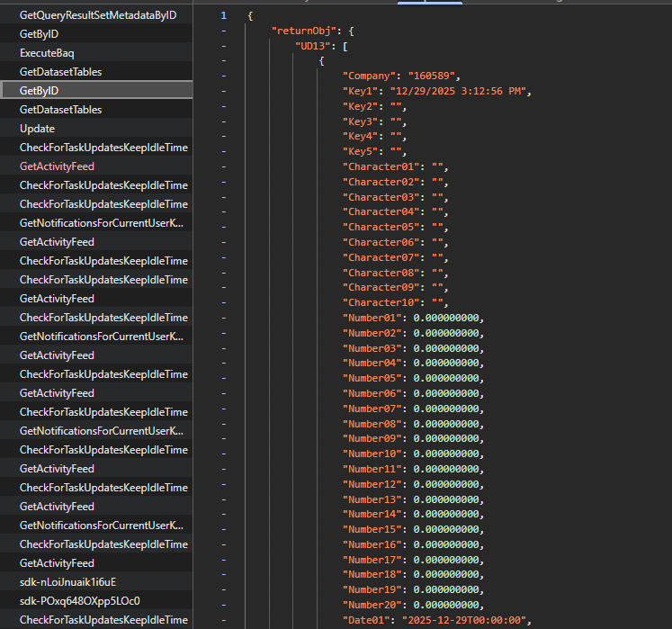Select the Update request in list
The image size is (672, 629).
point(37,128)
